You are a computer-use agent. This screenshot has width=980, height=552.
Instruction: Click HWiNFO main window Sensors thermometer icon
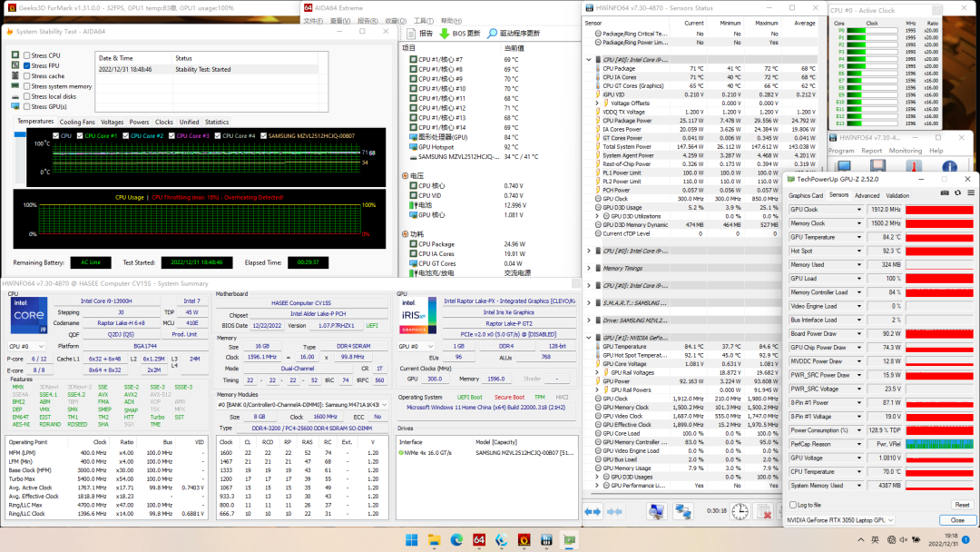point(914,166)
